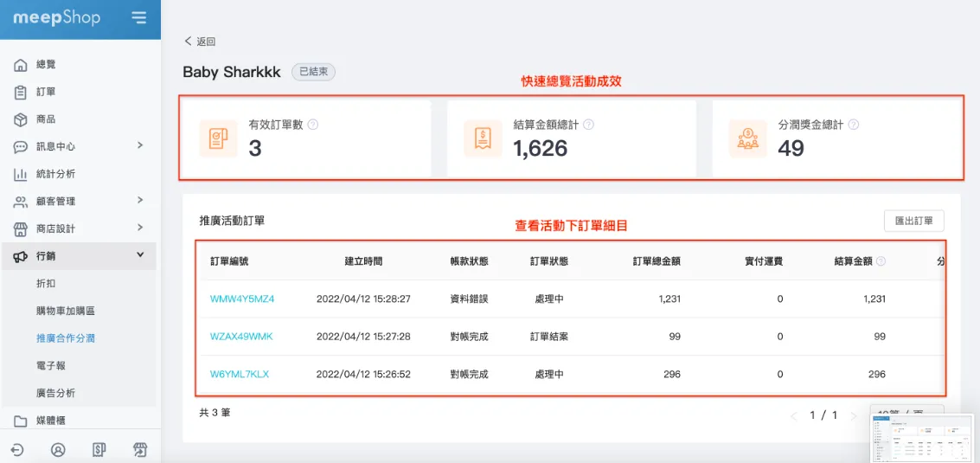Expand the 商店設計 submenu chevron

point(140,227)
